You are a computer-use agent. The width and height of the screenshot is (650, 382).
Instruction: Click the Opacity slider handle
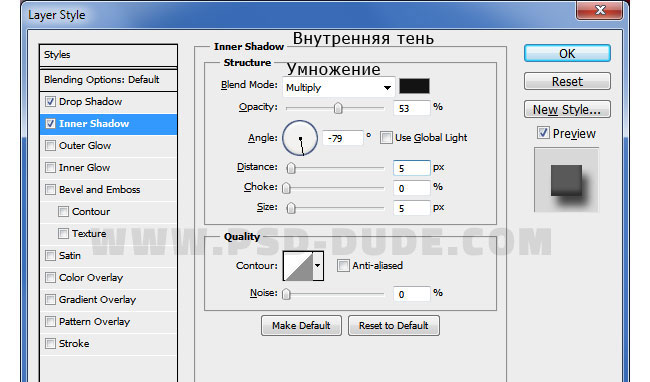pos(338,108)
